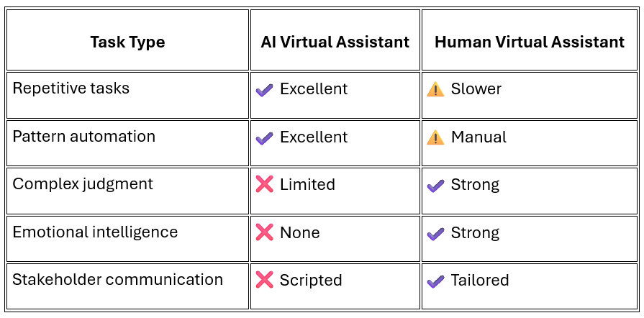This screenshot has height=318, width=644.
Task: Click the checkmark icon beside Tailored
Action: pyautogui.click(x=435, y=281)
